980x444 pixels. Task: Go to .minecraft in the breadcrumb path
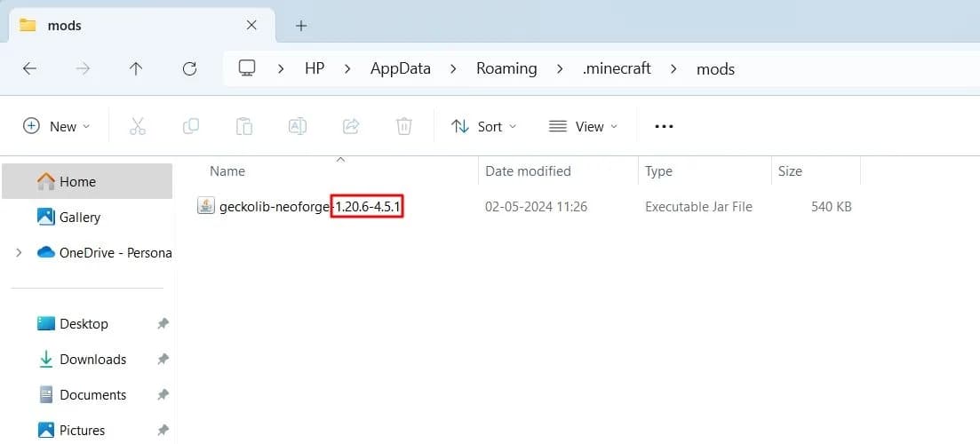(x=617, y=68)
